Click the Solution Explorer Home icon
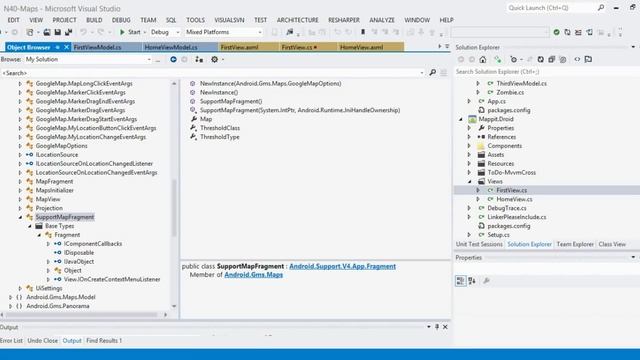 click(x=483, y=60)
